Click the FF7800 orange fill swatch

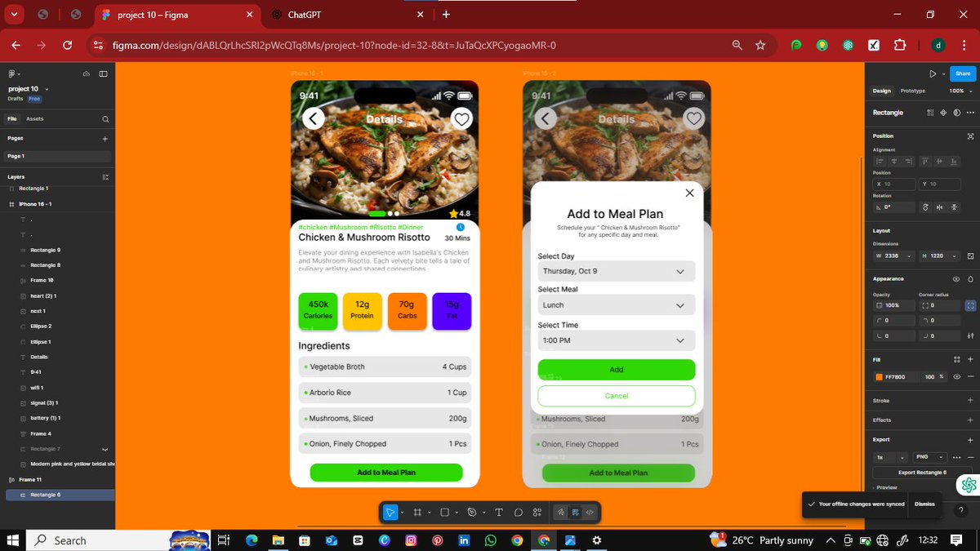click(x=879, y=377)
